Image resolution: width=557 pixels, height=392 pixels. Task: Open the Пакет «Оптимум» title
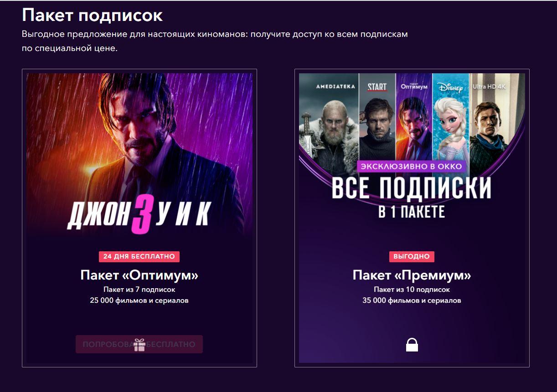point(139,275)
